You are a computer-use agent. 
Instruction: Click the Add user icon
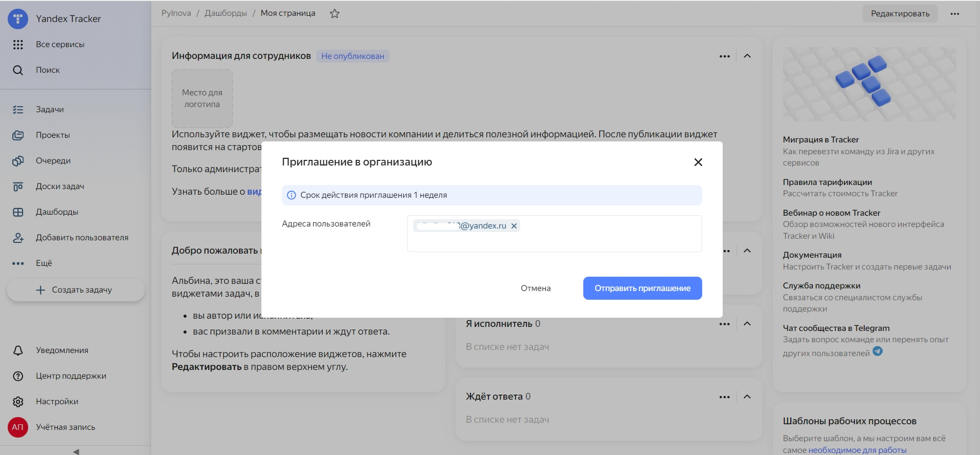[18, 238]
